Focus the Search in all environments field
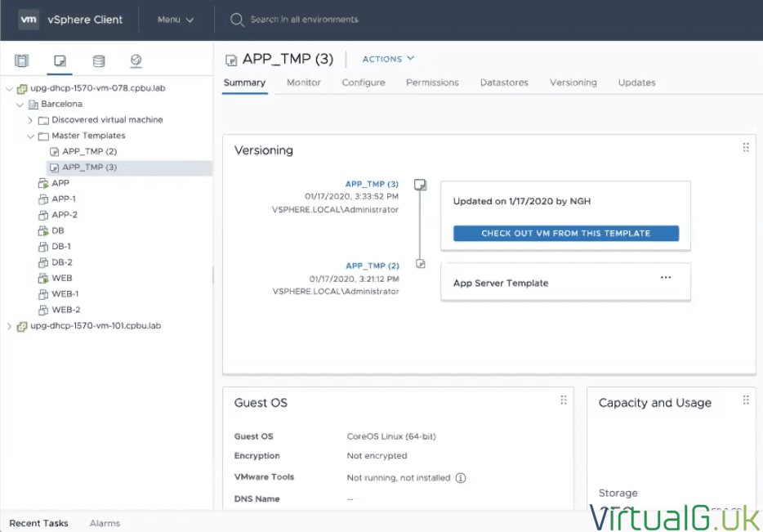 [x=304, y=20]
